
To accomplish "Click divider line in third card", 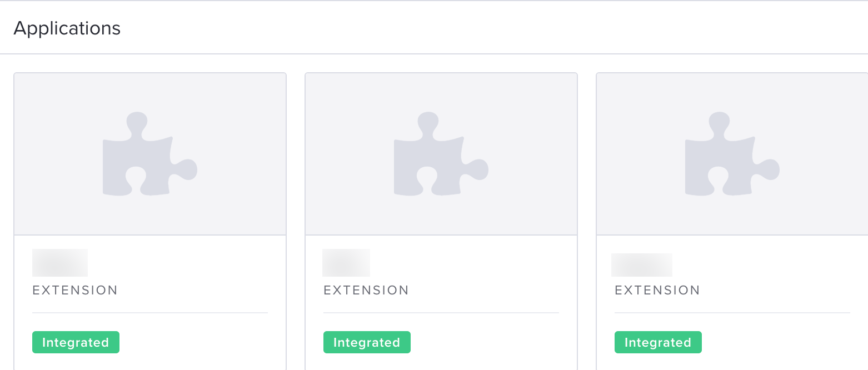I will tap(732, 313).
